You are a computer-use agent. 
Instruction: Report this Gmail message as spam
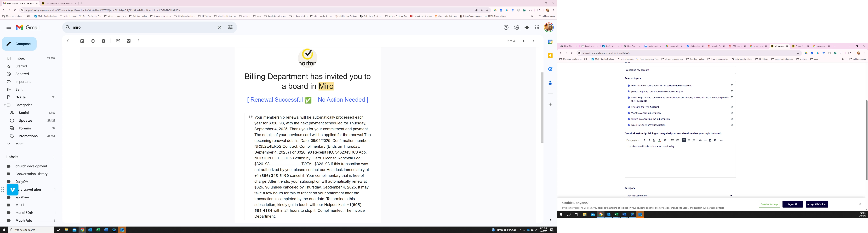tap(93, 41)
